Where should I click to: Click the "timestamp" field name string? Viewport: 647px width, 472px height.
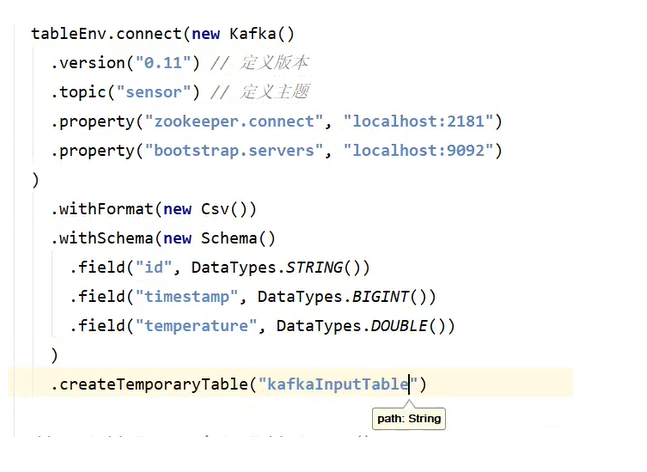pyautogui.click(x=187, y=297)
